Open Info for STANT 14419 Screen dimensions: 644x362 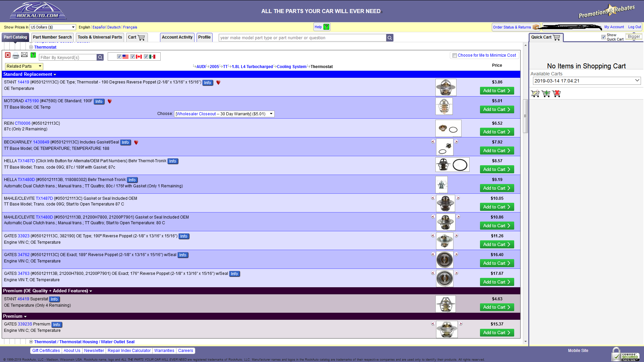[208, 83]
